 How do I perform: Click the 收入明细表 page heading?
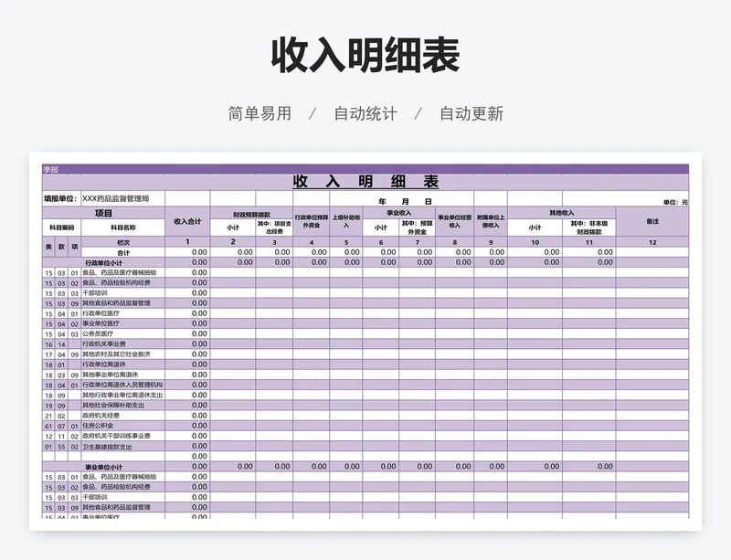pyautogui.click(x=365, y=56)
